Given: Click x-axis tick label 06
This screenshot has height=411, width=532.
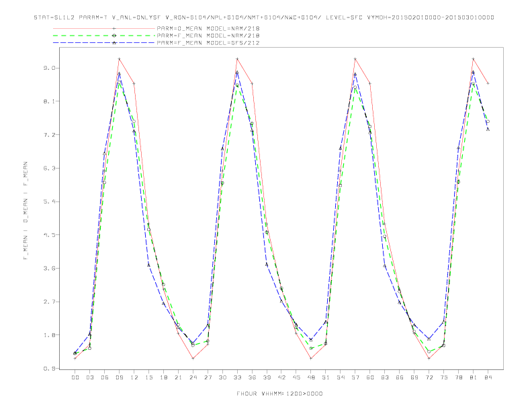Looking at the screenshot, I should [105, 377].
